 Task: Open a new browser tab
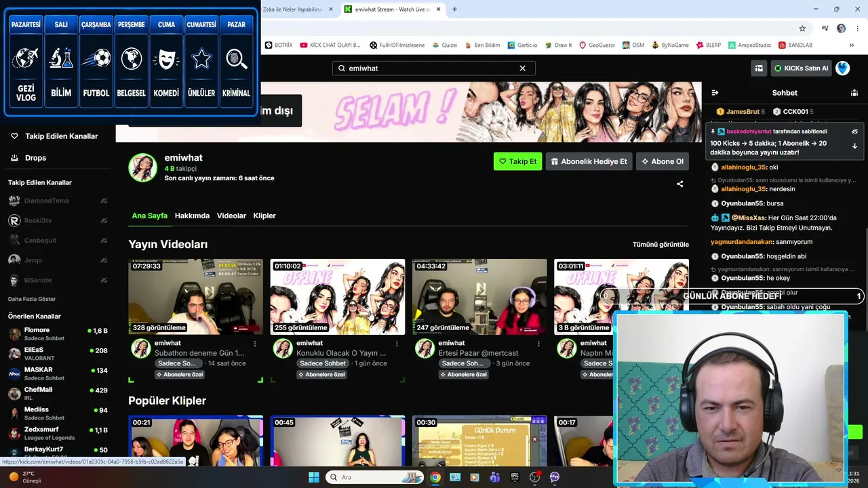454,9
